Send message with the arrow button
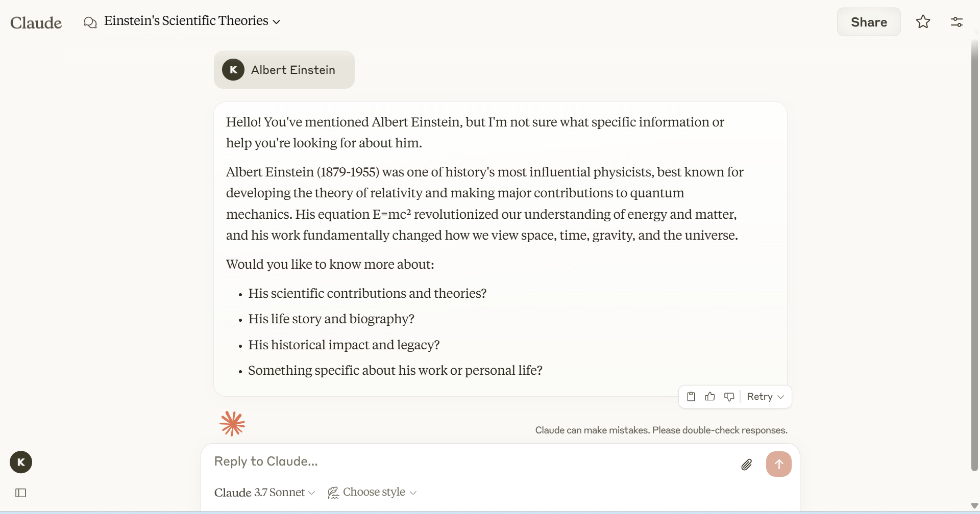This screenshot has height=514, width=980. (778, 464)
